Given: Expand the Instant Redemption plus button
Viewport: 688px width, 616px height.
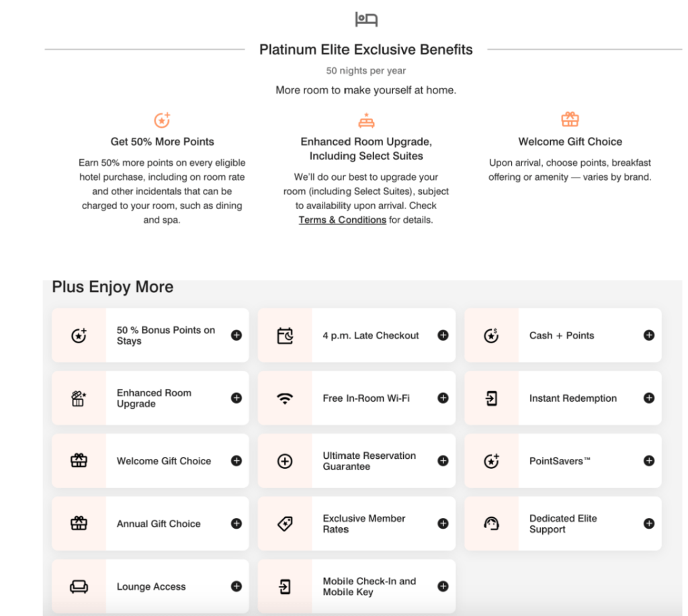Looking at the screenshot, I should [649, 398].
